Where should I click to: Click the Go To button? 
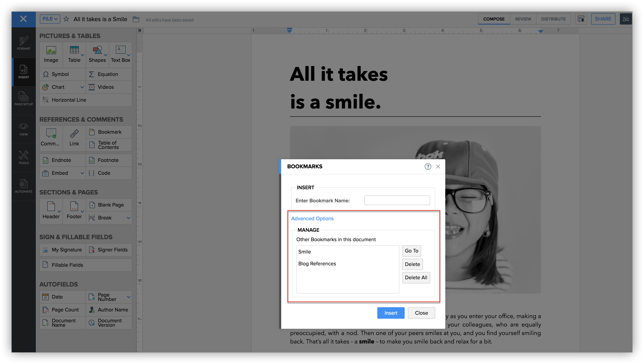[411, 251]
